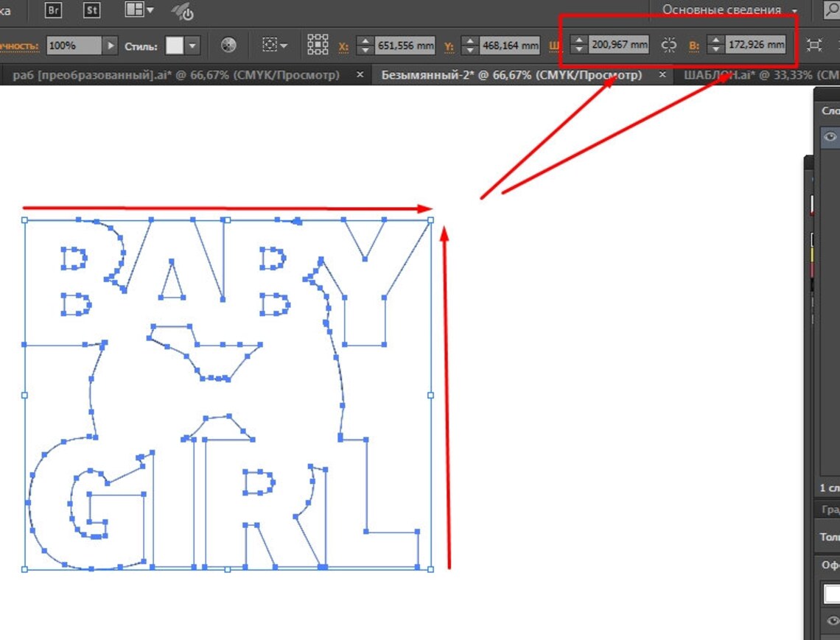Decrease the Y value with down arrow

coord(470,50)
